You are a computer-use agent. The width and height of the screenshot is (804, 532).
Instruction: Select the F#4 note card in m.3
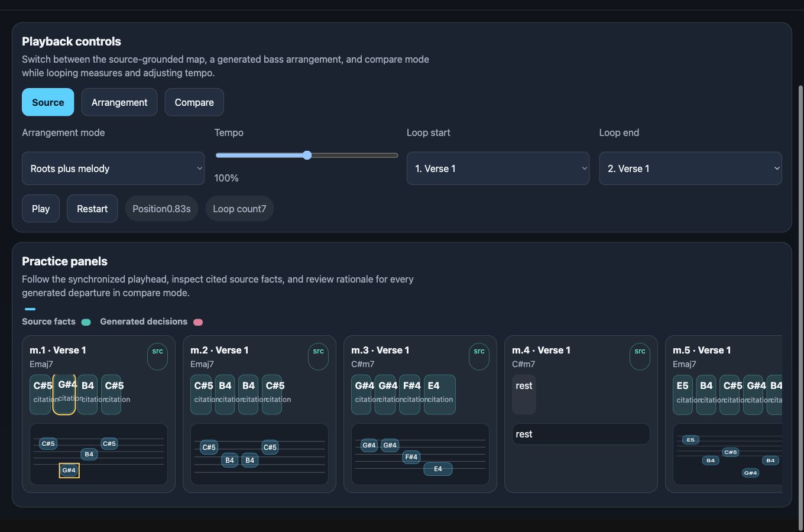point(410,394)
